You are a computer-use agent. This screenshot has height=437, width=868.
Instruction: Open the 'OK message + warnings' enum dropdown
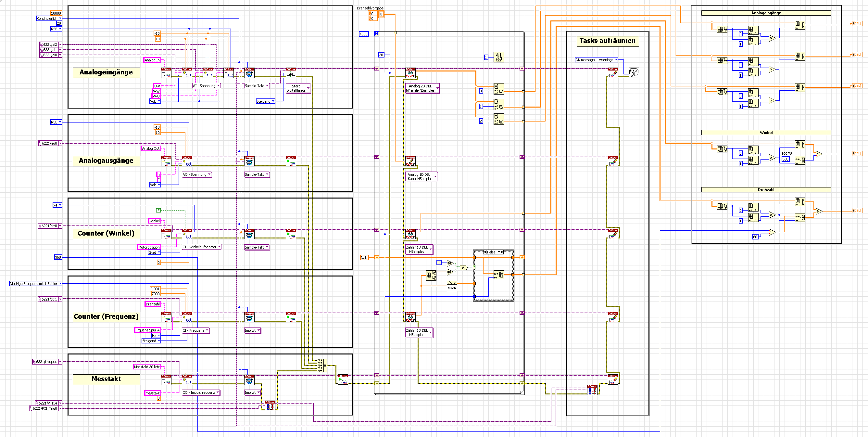[616, 60]
